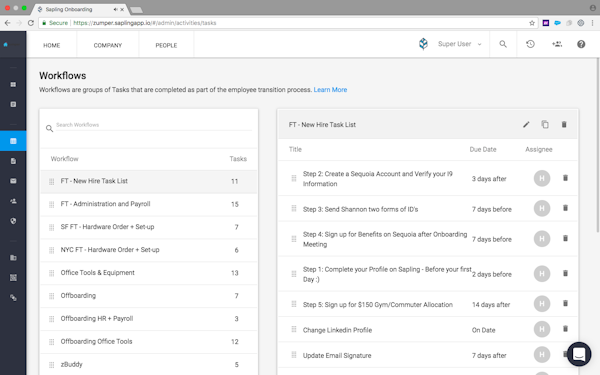Click the second sidebar icon below the dashboard grid

point(13,104)
